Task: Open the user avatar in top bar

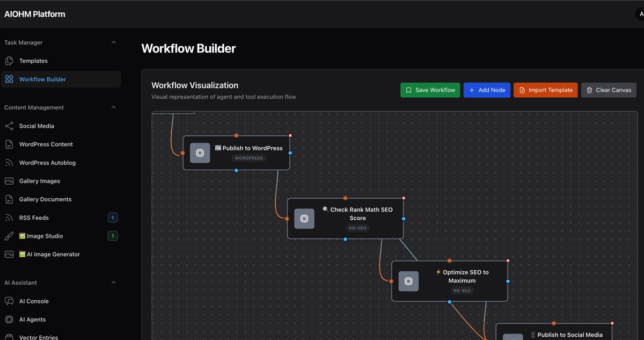Action: (640, 15)
